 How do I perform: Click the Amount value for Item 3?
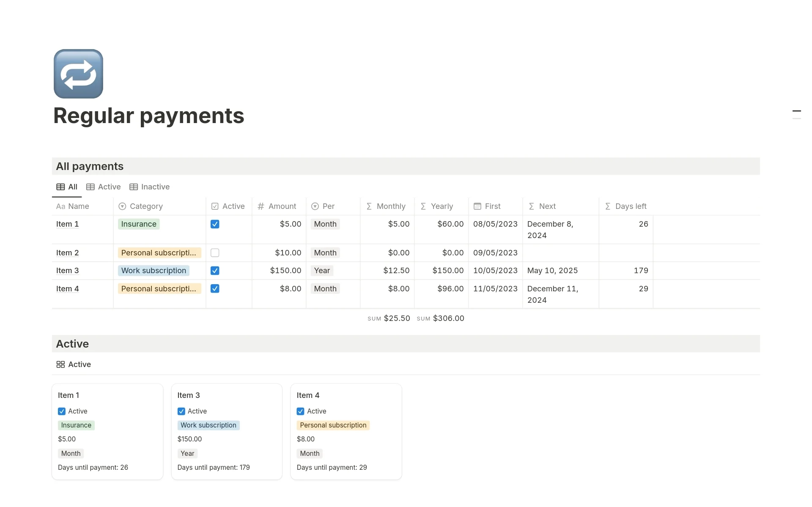point(284,270)
